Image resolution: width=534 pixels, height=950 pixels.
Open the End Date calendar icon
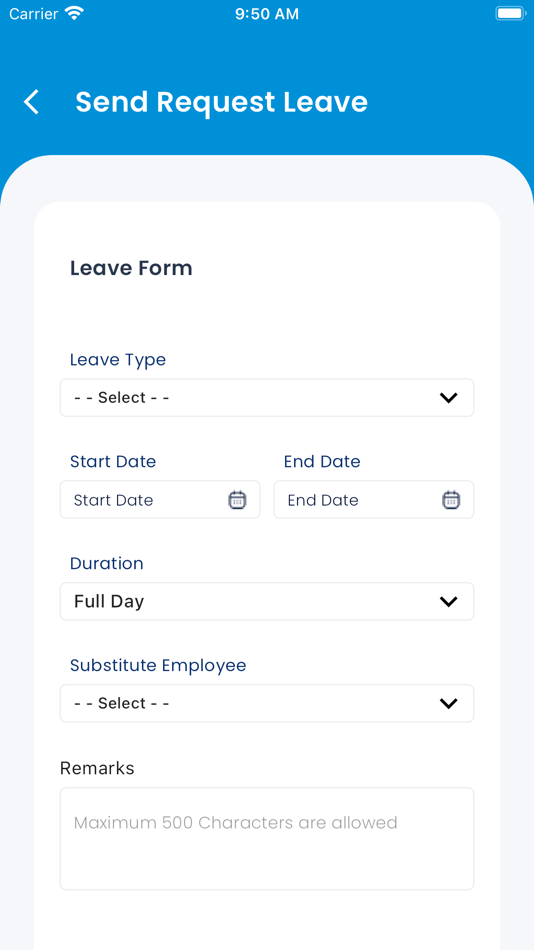click(451, 500)
